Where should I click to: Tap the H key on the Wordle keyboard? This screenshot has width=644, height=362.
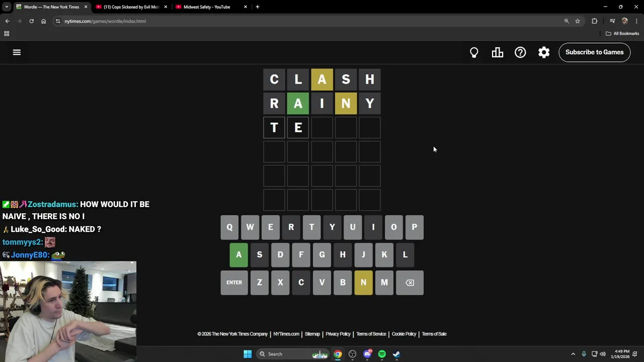343,255
